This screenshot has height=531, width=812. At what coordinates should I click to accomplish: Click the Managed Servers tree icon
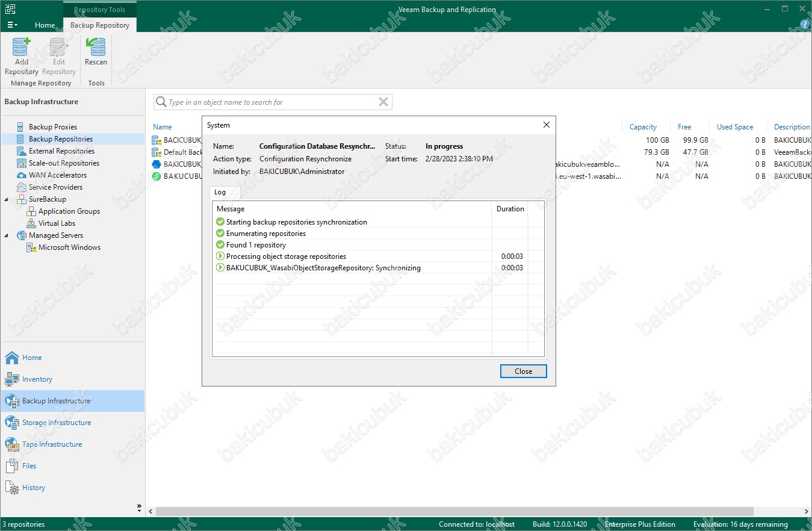point(22,235)
